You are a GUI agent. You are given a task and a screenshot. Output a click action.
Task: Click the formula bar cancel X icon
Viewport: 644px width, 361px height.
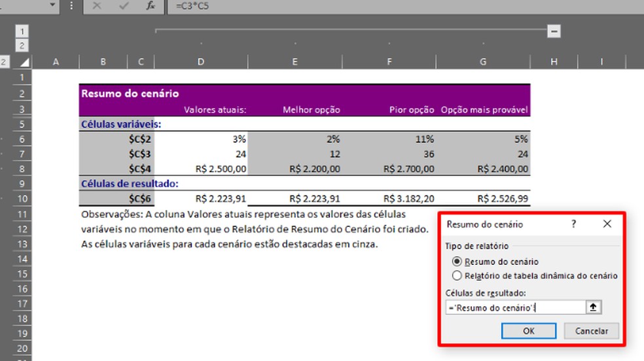(x=96, y=6)
